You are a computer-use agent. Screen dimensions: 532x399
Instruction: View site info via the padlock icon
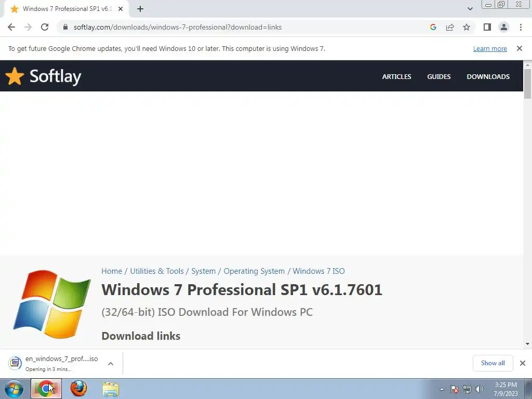[65, 27]
